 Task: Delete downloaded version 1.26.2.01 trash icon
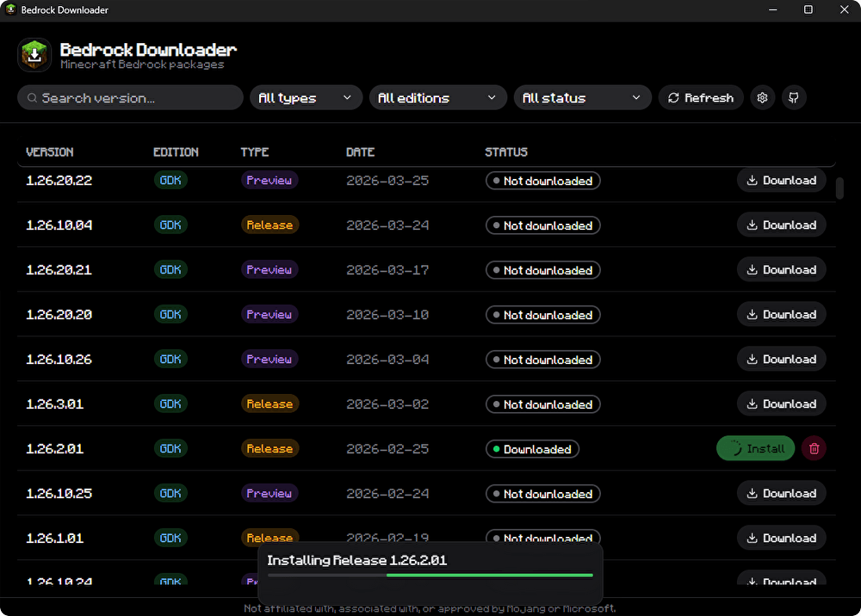tap(814, 449)
